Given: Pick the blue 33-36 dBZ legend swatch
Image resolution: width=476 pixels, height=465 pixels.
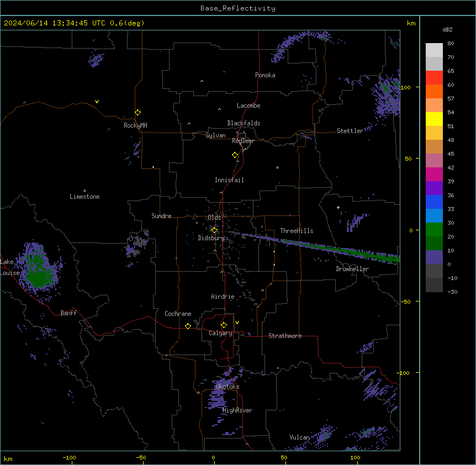Looking at the screenshot, I should click(434, 202).
